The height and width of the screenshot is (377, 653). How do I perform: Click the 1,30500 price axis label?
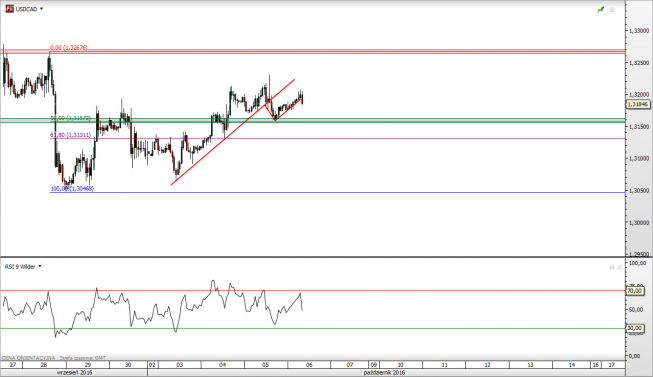pos(639,191)
